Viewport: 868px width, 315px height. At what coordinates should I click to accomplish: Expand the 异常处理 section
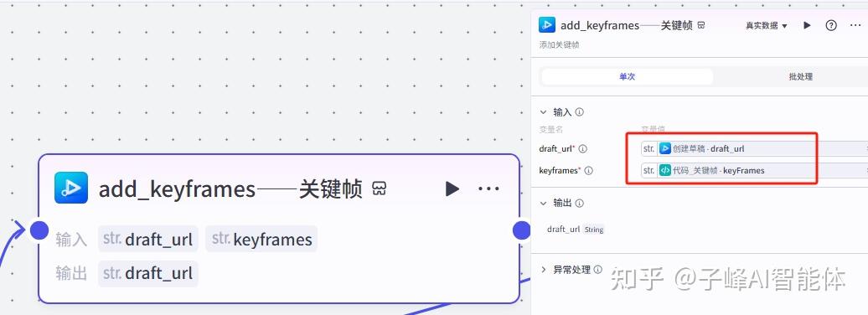pyautogui.click(x=543, y=270)
